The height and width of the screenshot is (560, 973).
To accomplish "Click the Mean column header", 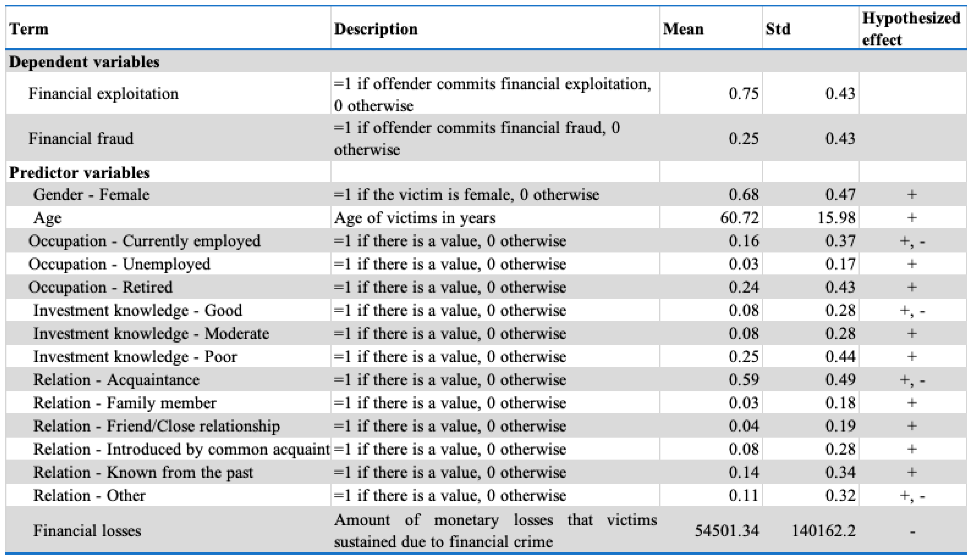I will (x=683, y=29).
